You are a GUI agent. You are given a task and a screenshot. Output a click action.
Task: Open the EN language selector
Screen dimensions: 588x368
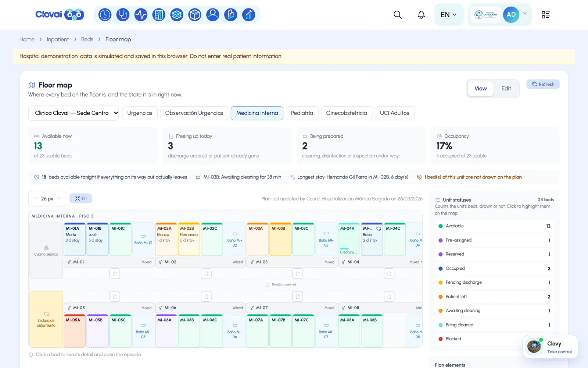tap(449, 15)
